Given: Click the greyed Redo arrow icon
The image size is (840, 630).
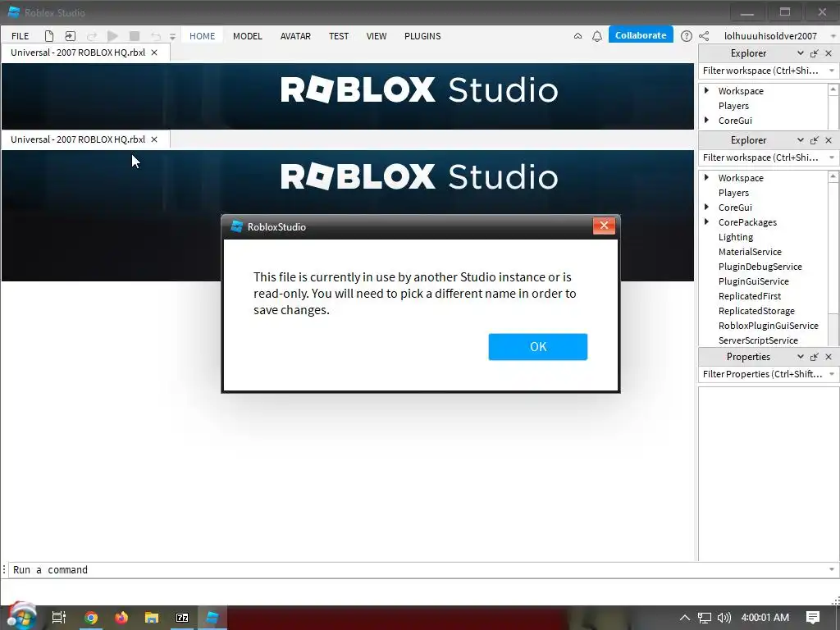Looking at the screenshot, I should point(92,36).
